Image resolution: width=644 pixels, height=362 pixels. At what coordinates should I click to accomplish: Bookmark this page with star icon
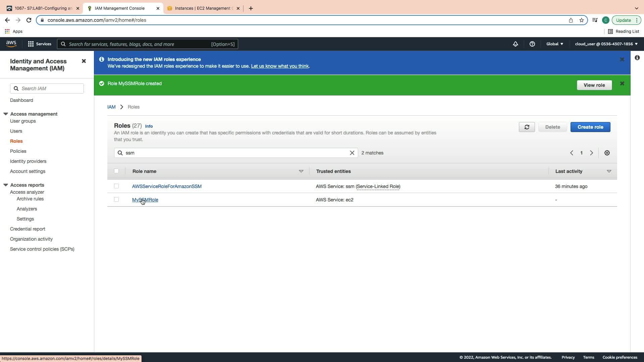click(581, 20)
